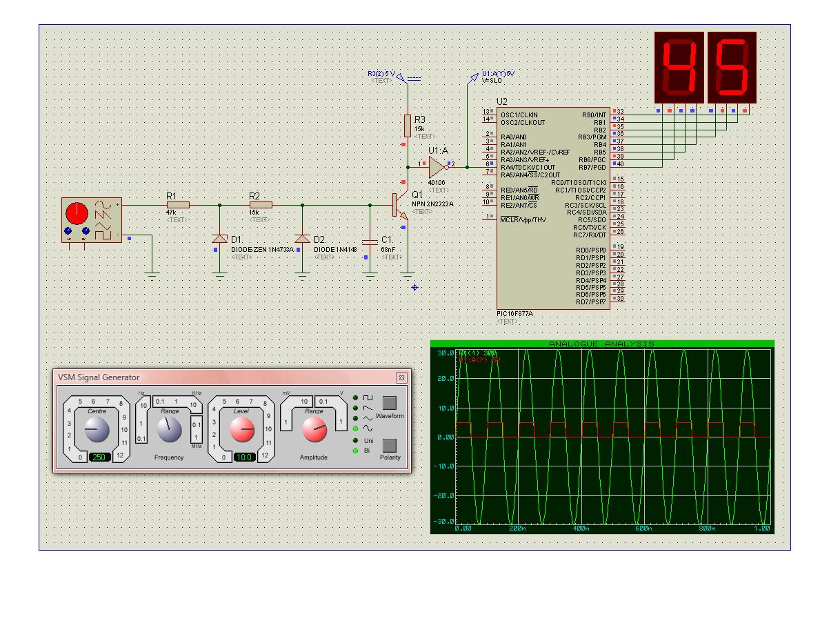Click the 400m graph time label
840x641 pixels.
pyautogui.click(x=581, y=529)
